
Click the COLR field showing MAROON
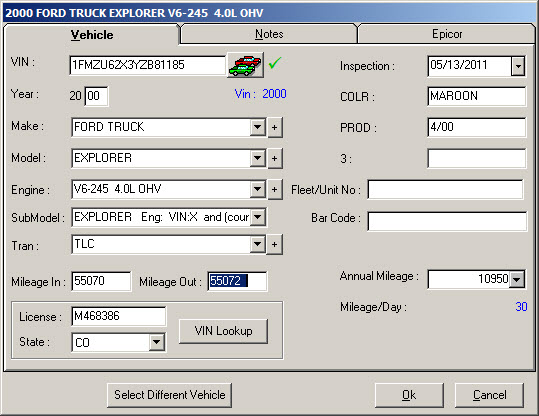point(476,96)
